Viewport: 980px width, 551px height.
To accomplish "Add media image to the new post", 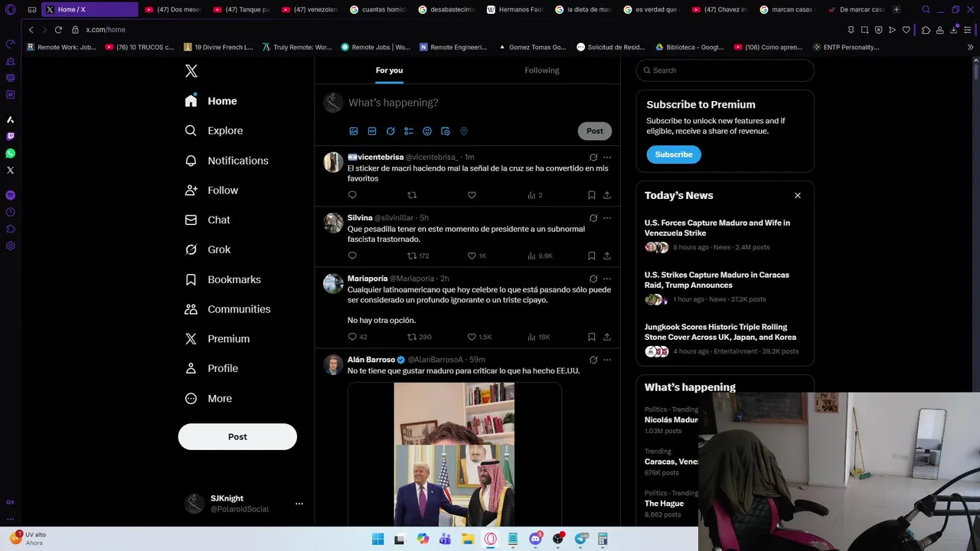I will (x=354, y=131).
